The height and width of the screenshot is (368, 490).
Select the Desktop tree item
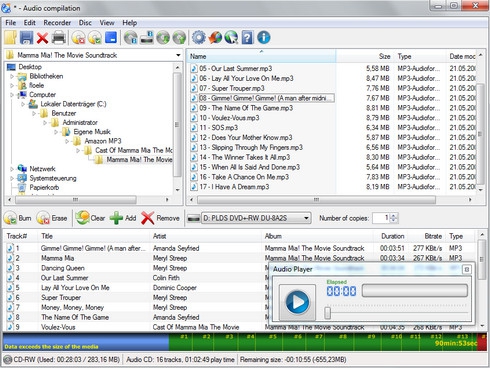click(x=30, y=67)
